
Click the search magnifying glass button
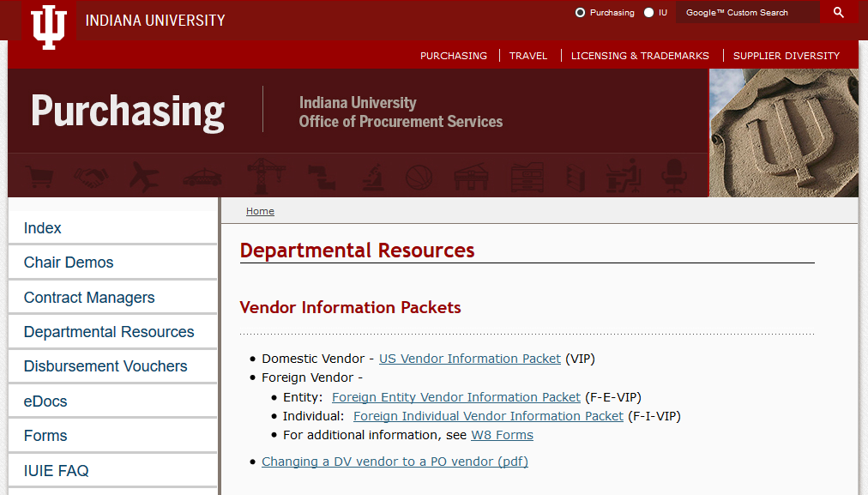pos(839,13)
